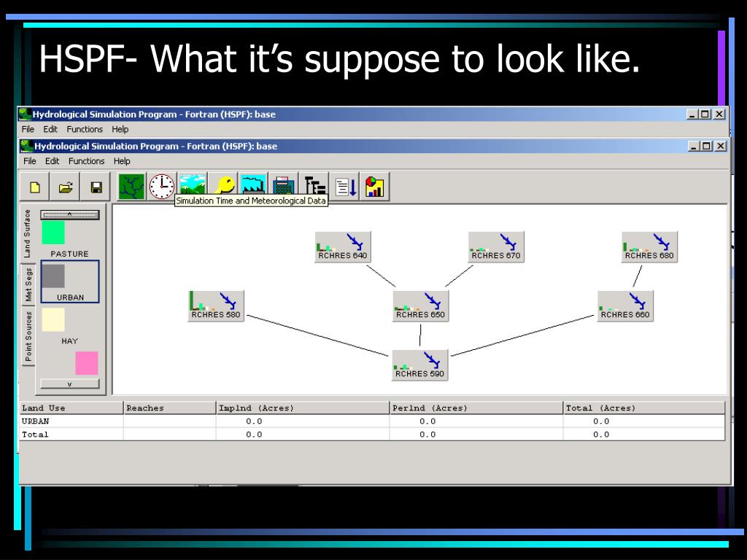
Task: Select the gray URBAN color swatch
Action: click(53, 276)
